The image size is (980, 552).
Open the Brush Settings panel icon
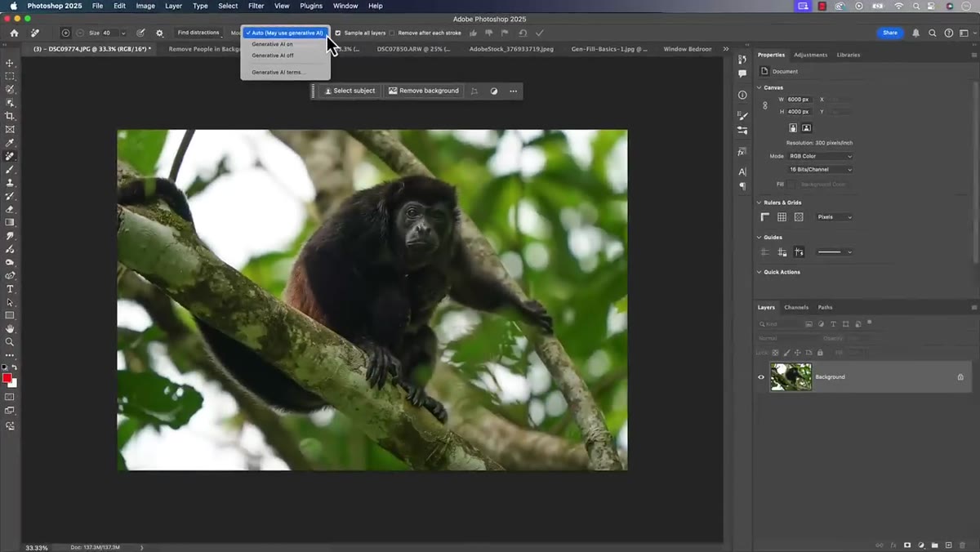coord(742,116)
